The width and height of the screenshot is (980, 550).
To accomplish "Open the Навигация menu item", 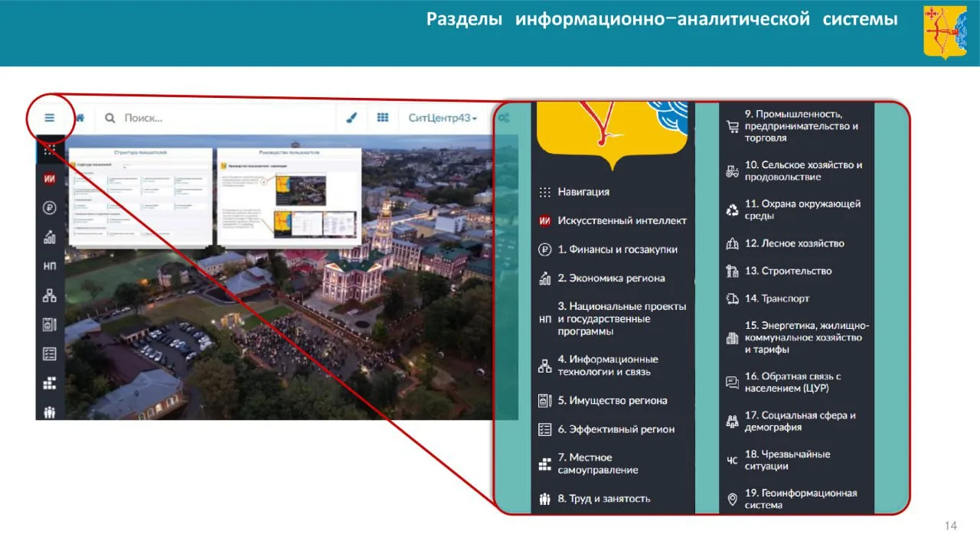I will (583, 192).
